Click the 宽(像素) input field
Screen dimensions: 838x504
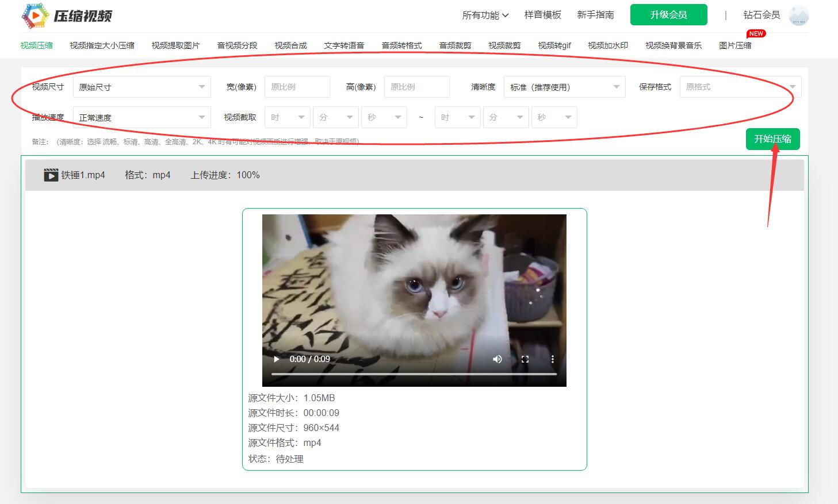(x=297, y=87)
